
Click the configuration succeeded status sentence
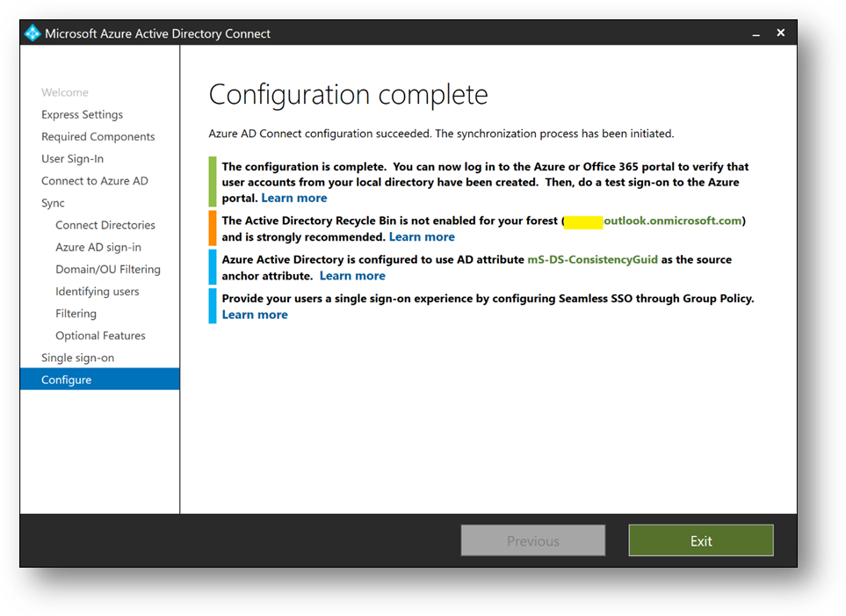441,134
